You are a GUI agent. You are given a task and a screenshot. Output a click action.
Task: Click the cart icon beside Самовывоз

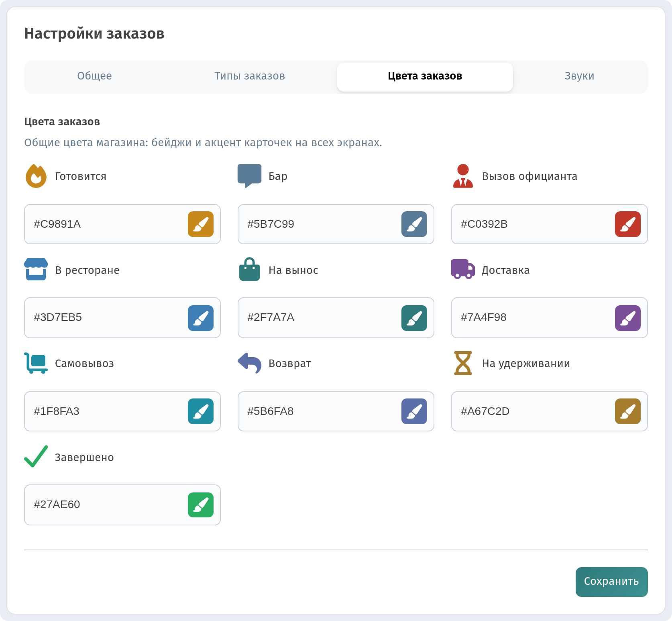(36, 363)
